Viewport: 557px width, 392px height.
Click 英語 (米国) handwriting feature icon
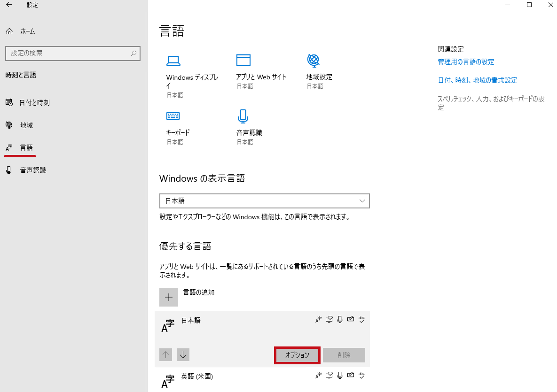coord(351,375)
